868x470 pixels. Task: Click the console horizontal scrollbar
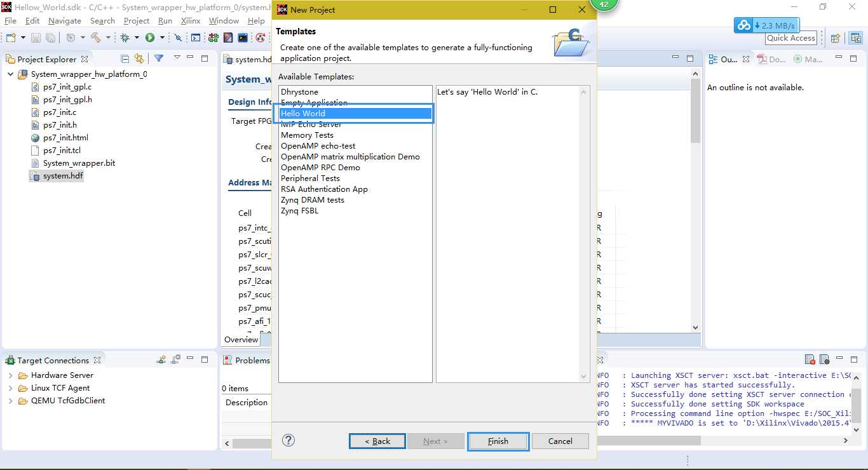(x=648, y=440)
